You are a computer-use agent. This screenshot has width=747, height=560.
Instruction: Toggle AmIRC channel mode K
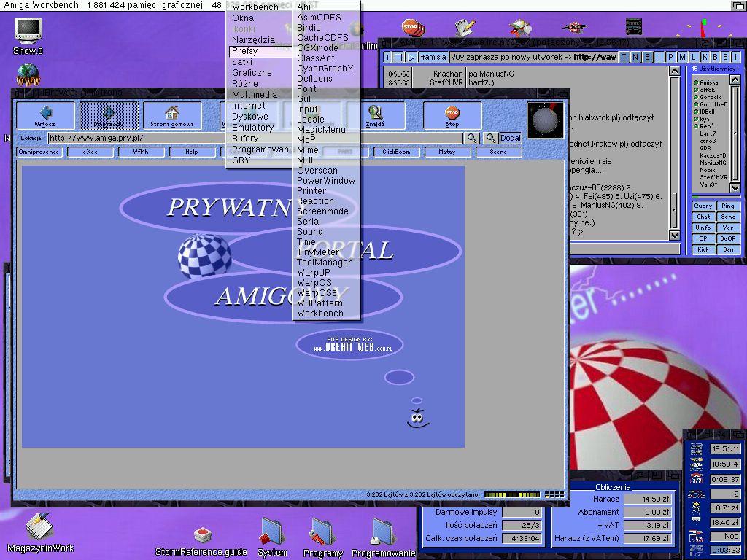point(705,57)
